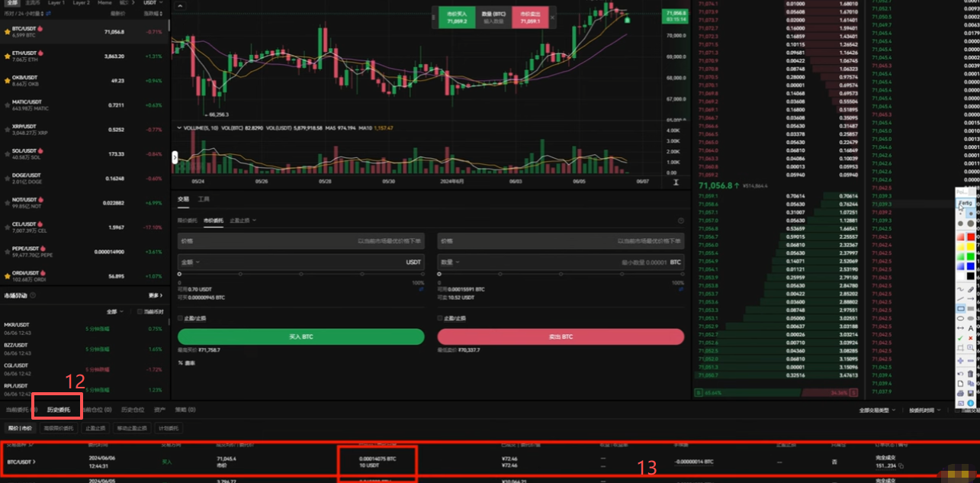The height and width of the screenshot is (483, 980).
Task: Click the 市价卖出 quick button on chart
Action: pyautogui.click(x=529, y=17)
